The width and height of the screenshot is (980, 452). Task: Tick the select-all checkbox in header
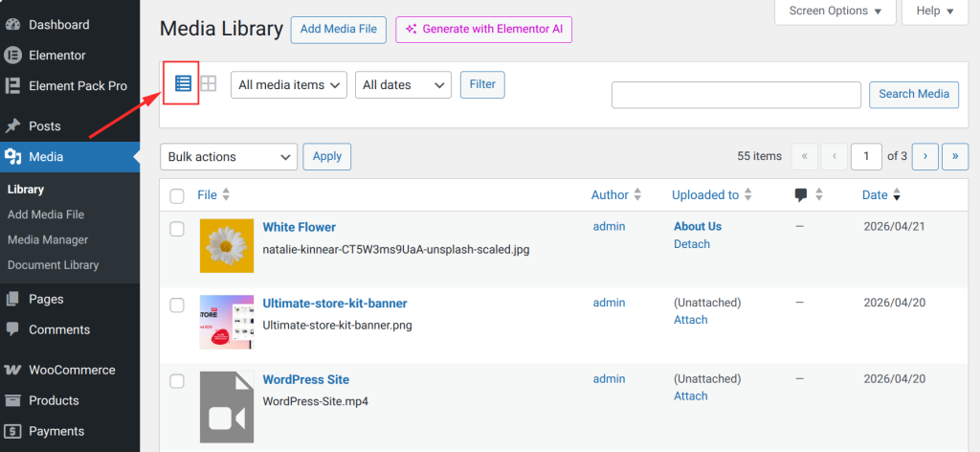pyautogui.click(x=177, y=196)
